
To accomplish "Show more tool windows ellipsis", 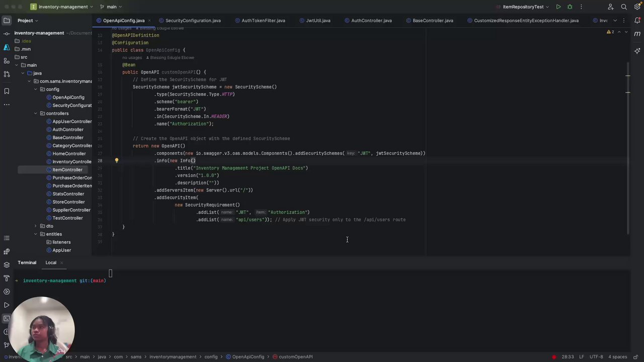I will click(7, 105).
